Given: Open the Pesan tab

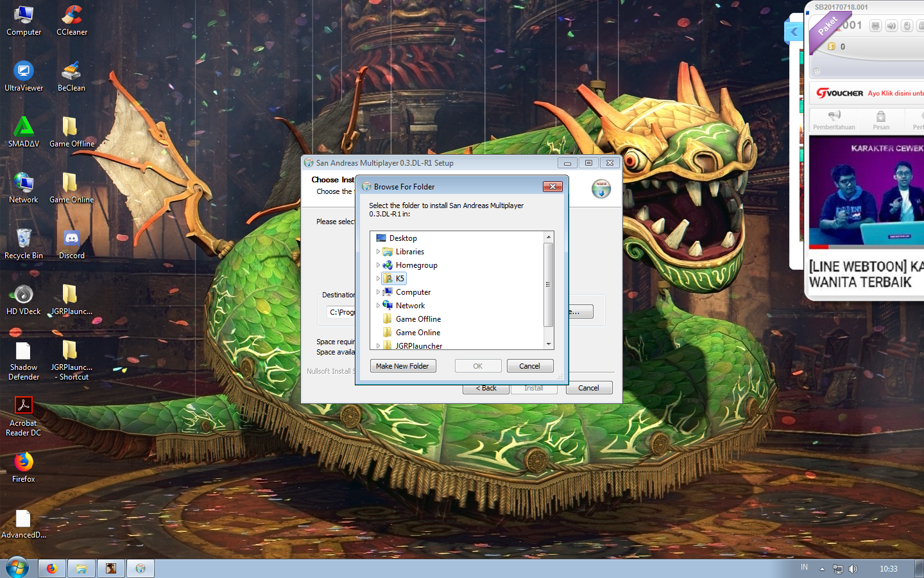Looking at the screenshot, I should (x=881, y=120).
